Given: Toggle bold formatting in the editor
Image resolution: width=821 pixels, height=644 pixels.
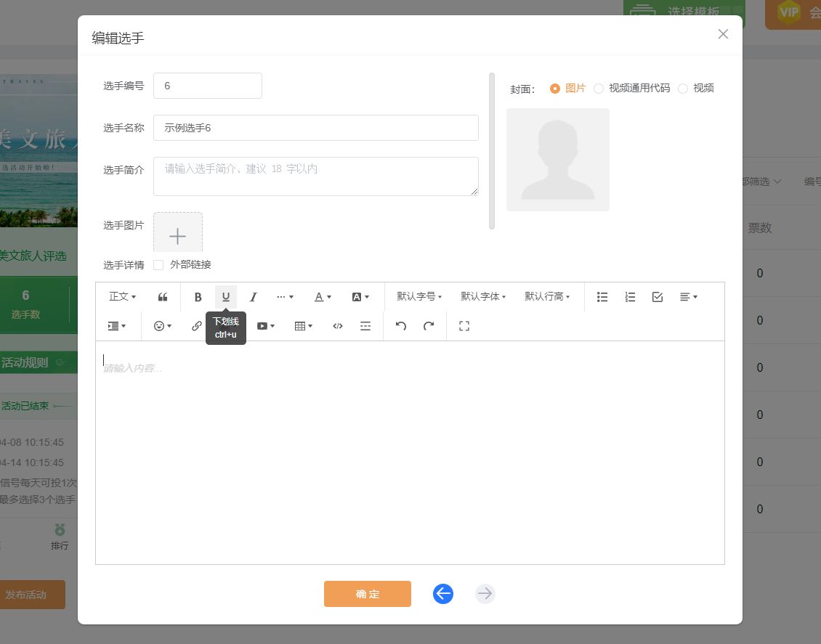Looking at the screenshot, I should tap(198, 297).
